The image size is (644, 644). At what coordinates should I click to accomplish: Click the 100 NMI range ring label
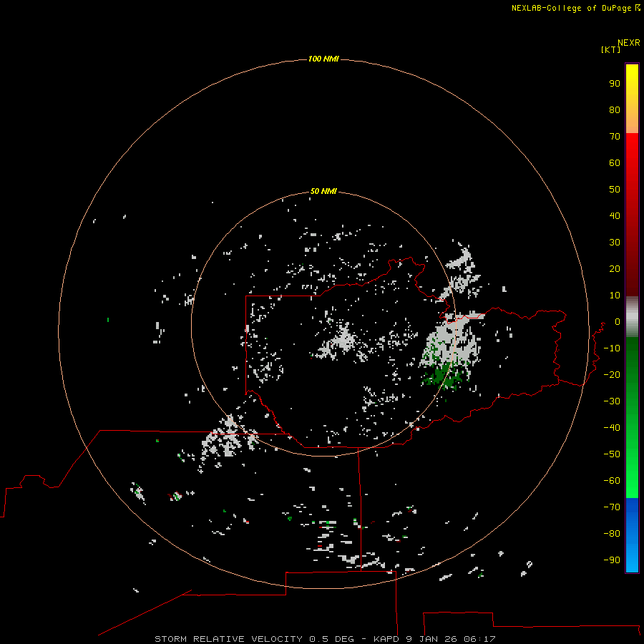(x=323, y=59)
